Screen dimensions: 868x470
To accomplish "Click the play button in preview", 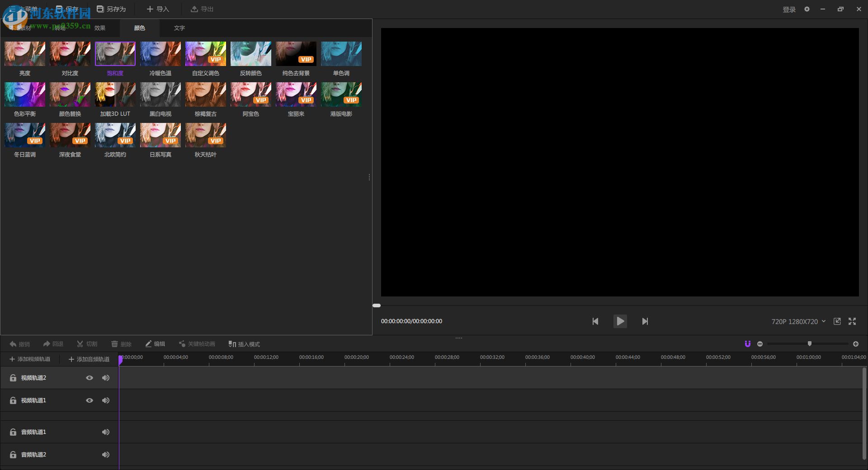I will (620, 321).
